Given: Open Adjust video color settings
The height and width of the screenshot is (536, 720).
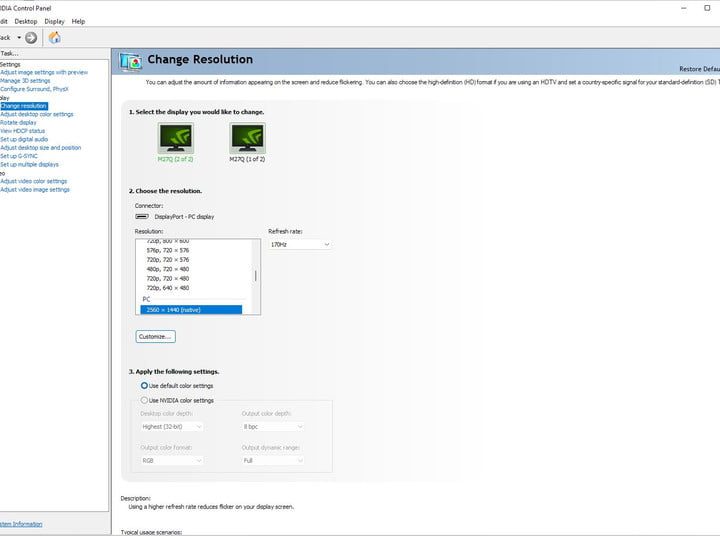Looking at the screenshot, I should coord(34,181).
